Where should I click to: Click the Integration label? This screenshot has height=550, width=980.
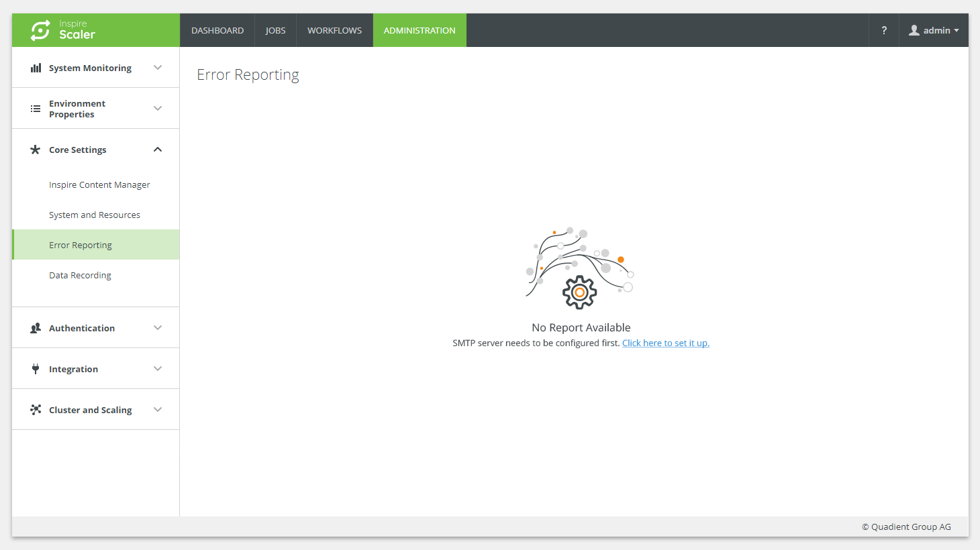(73, 369)
